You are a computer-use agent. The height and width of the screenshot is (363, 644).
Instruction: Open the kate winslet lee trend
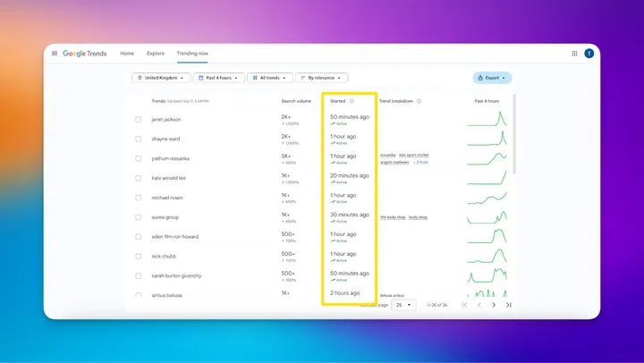coord(168,178)
